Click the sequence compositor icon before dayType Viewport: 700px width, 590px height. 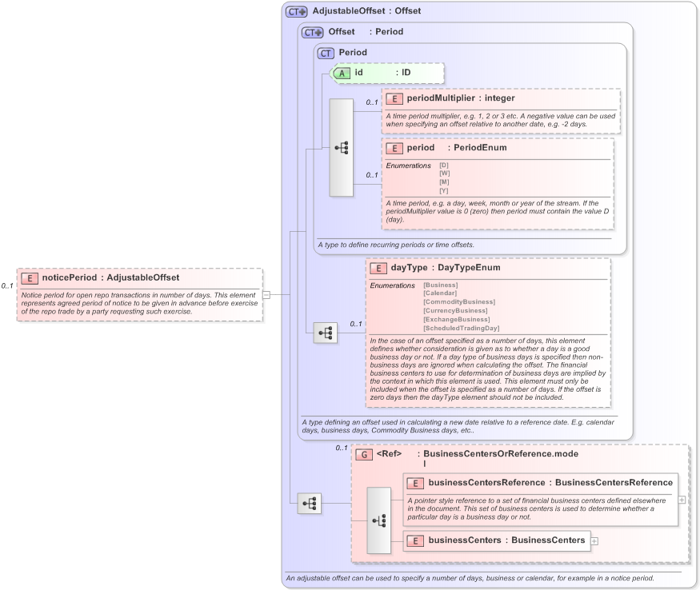pyautogui.click(x=326, y=333)
